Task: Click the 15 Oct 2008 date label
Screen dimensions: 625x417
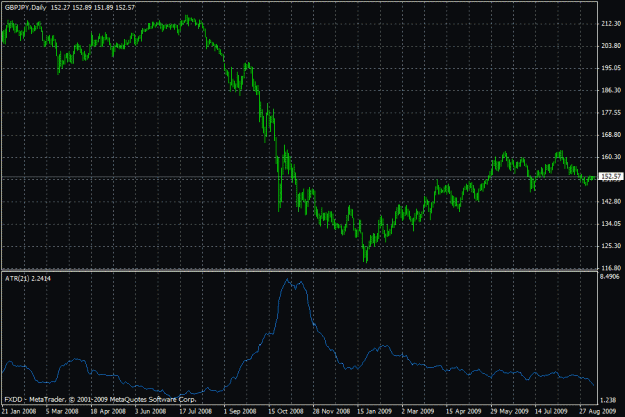Action: (285, 411)
